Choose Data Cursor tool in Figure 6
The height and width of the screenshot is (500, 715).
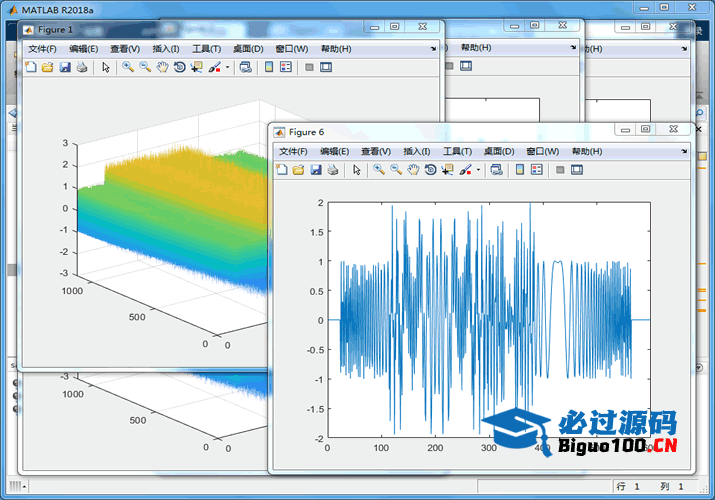click(448, 170)
